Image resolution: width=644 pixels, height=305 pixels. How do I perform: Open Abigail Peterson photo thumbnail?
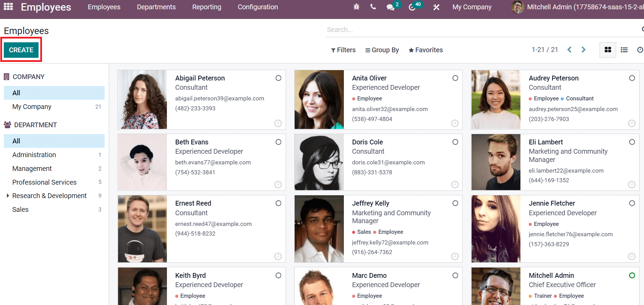coord(142,100)
